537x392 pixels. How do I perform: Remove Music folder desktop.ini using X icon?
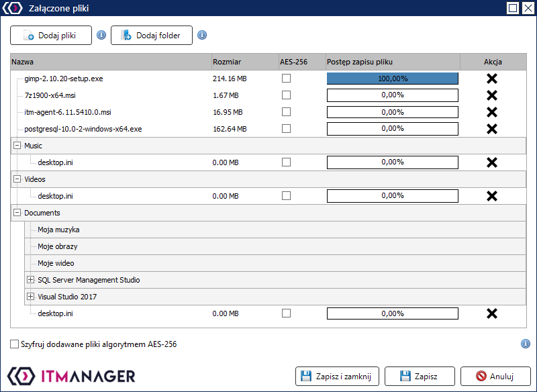pyautogui.click(x=492, y=162)
